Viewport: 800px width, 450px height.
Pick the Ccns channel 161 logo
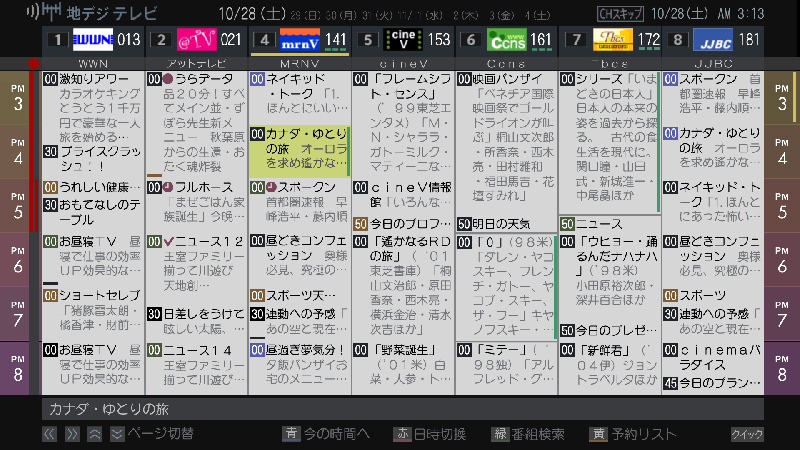[x=507, y=40]
